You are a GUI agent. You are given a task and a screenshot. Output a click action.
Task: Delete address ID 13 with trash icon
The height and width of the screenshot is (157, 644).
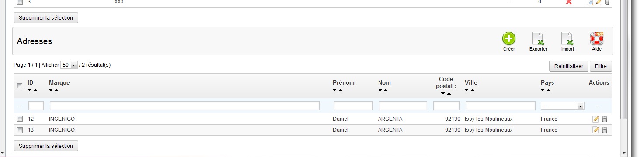tap(605, 130)
